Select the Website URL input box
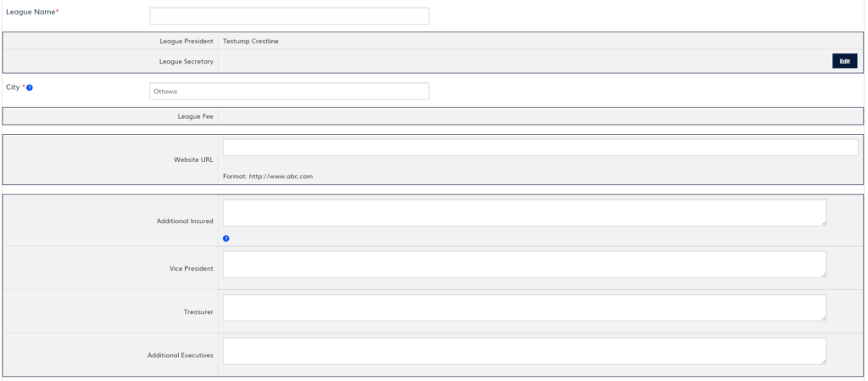The width and height of the screenshot is (868, 381). [540, 148]
